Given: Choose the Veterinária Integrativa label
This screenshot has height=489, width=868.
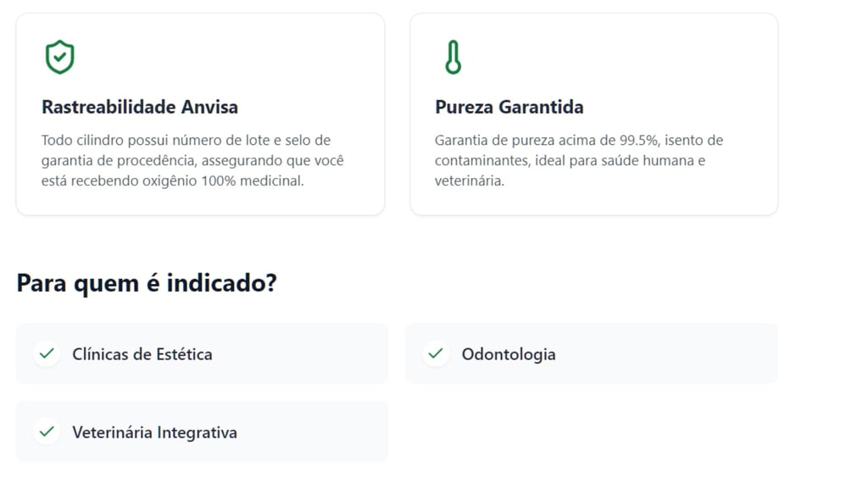Looking at the screenshot, I should coord(154,432).
